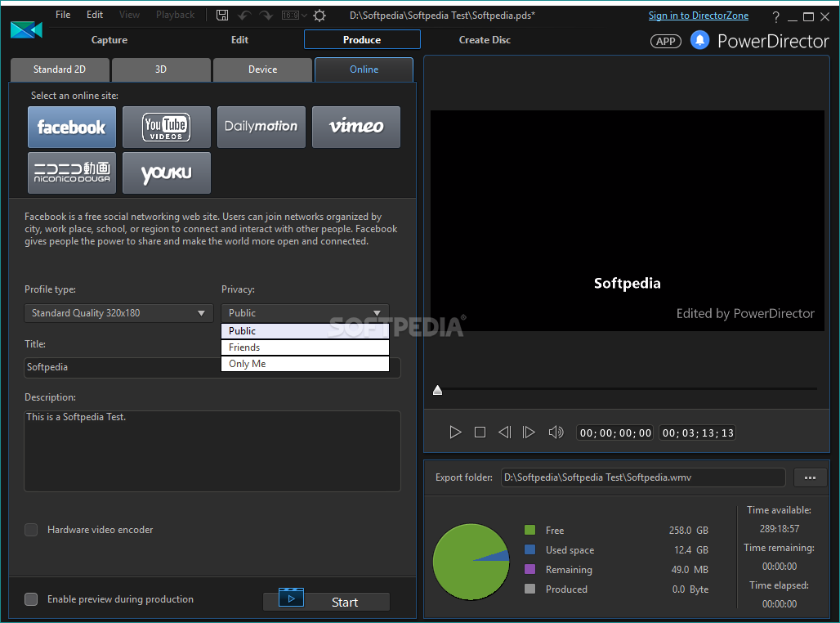The height and width of the screenshot is (623, 840).
Task: Open the Profile type dropdown
Action: pyautogui.click(x=119, y=313)
